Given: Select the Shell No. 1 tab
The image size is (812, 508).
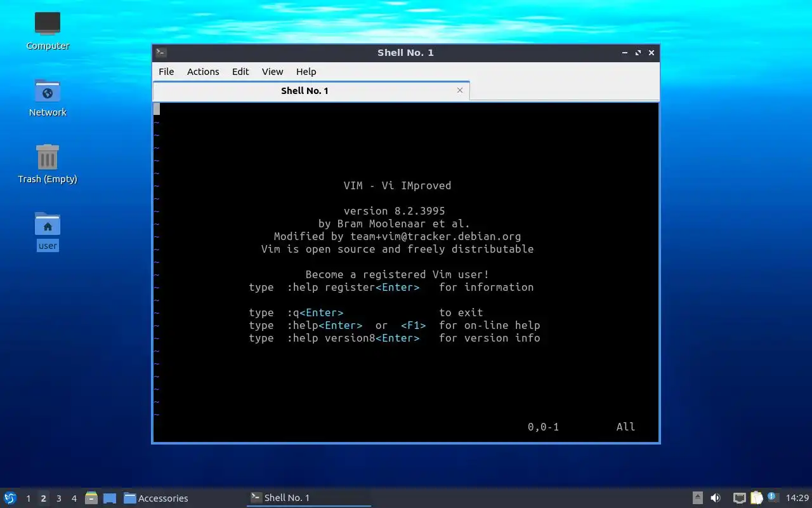Looking at the screenshot, I should click(304, 91).
